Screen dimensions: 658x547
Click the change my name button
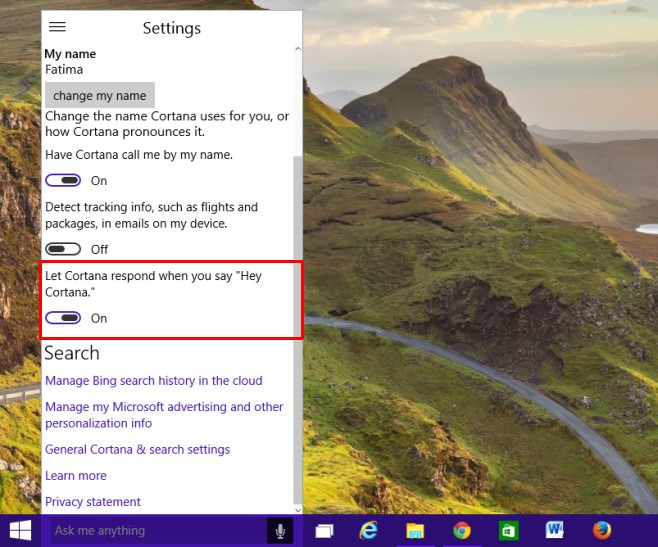(x=100, y=95)
